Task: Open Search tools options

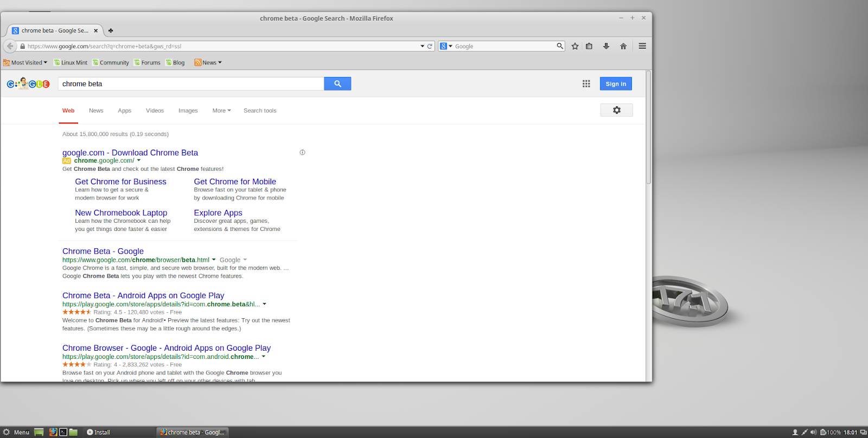Action: 260,111
